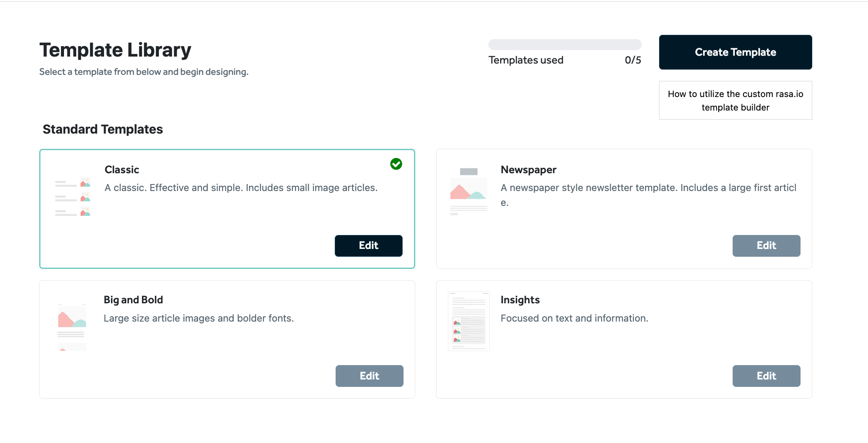The image size is (868, 443).
Task: Click the Big and Bold layout thumbnail
Action: tap(72, 327)
